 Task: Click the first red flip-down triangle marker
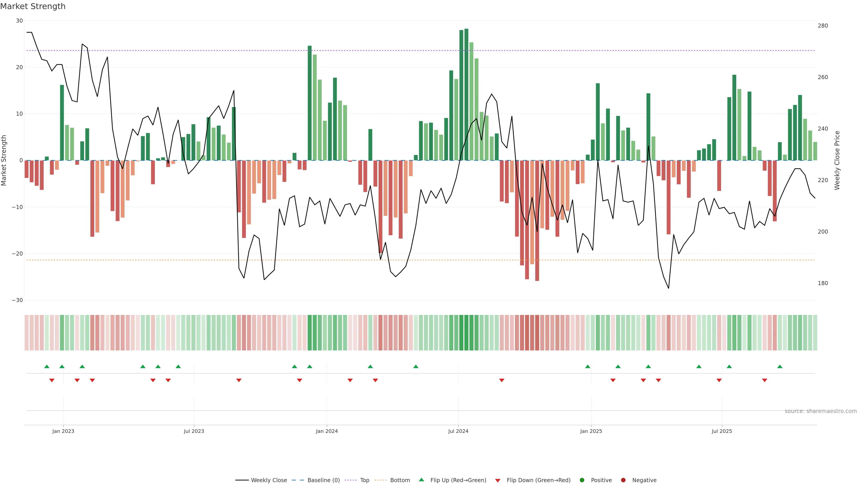coord(52,380)
